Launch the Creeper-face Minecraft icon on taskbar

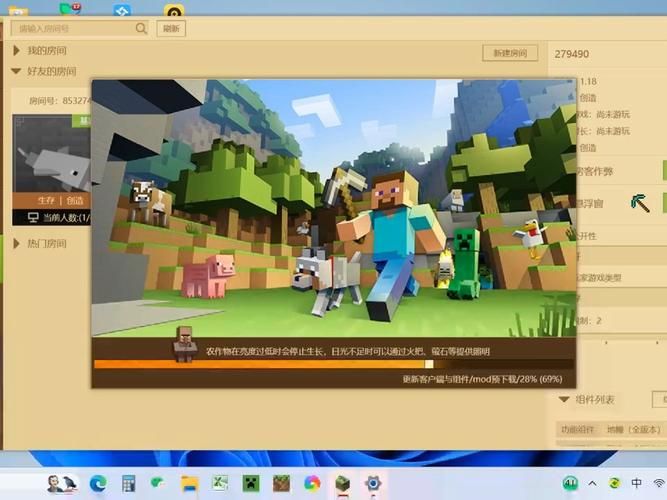click(251, 483)
